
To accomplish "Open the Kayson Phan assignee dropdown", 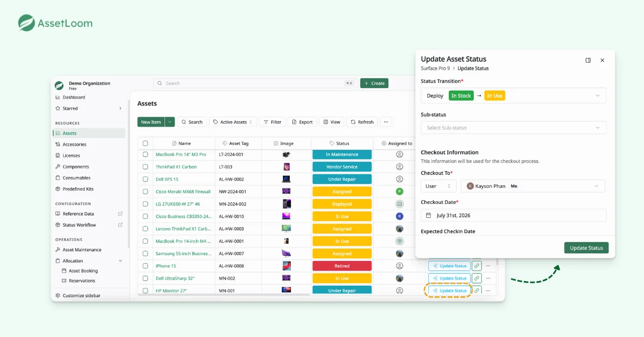I will [533, 186].
